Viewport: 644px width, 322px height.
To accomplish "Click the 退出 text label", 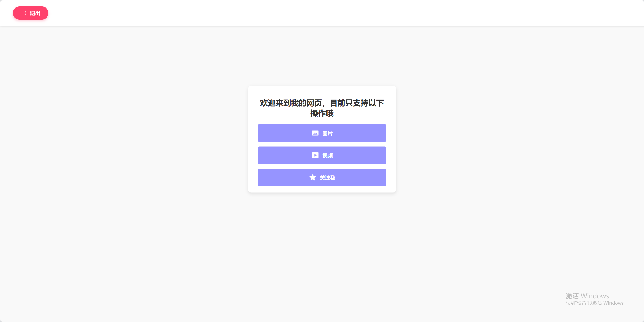I will coord(35,13).
